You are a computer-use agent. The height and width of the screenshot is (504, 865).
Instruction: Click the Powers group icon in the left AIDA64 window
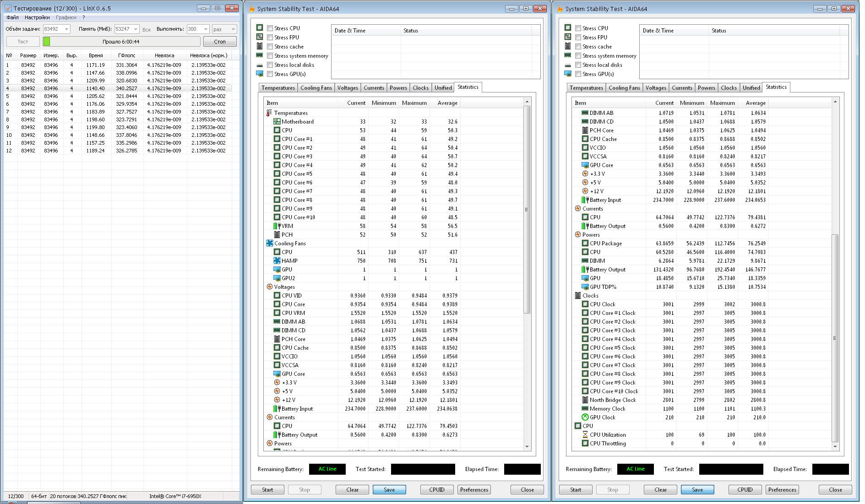pyautogui.click(x=269, y=444)
